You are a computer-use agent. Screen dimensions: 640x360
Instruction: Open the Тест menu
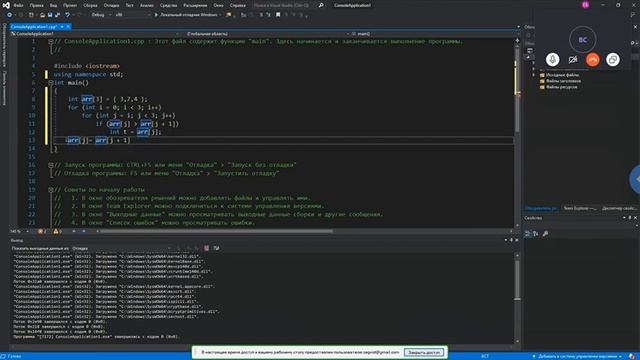click(129, 5)
